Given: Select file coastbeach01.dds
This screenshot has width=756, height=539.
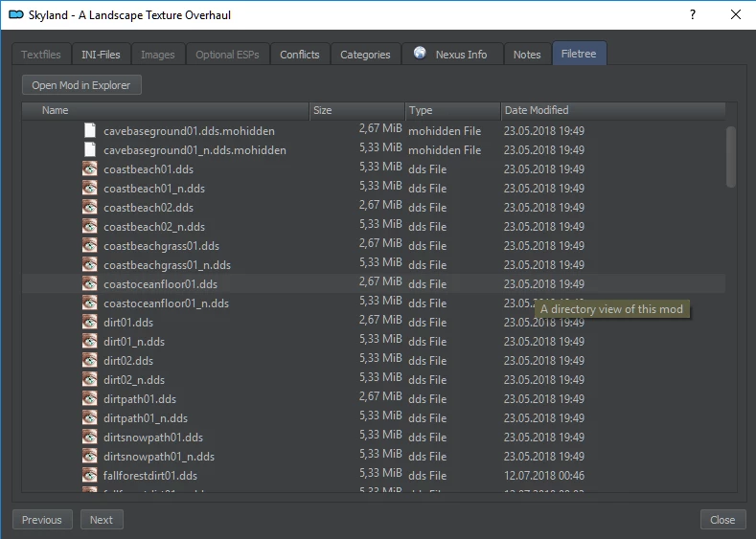Looking at the screenshot, I should pyautogui.click(x=149, y=169).
